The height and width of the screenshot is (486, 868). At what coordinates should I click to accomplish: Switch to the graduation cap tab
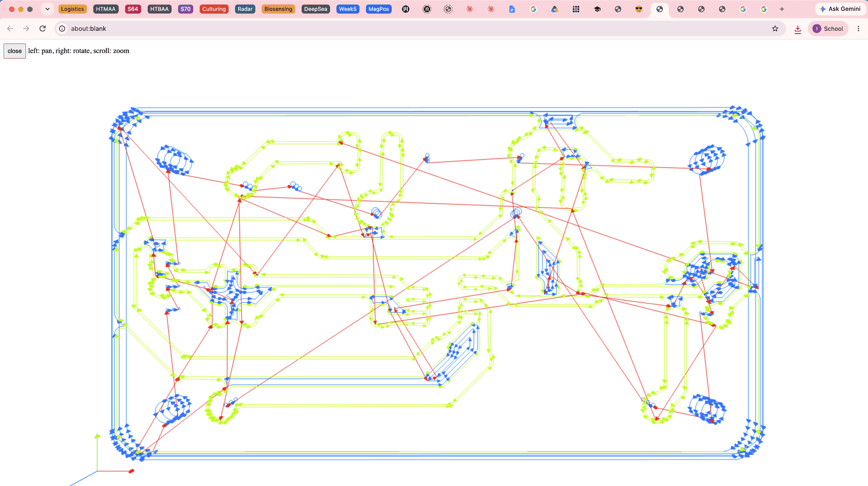597,9
